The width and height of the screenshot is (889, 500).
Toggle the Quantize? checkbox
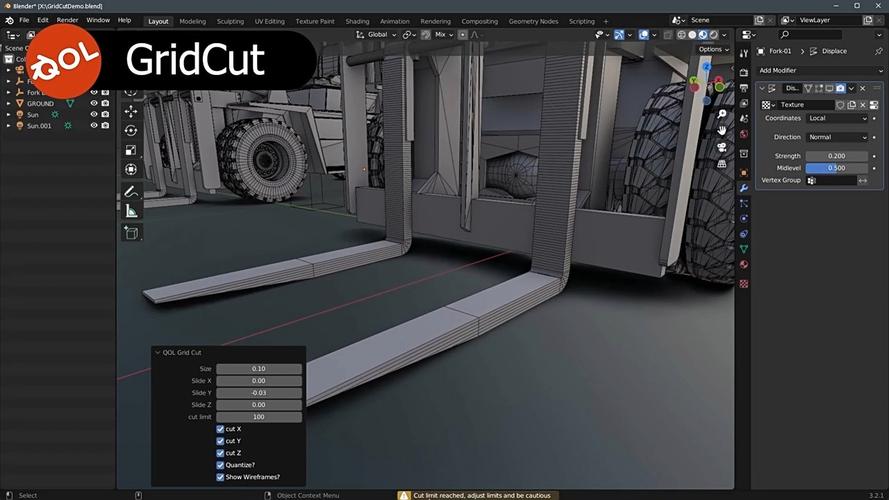pyautogui.click(x=220, y=465)
